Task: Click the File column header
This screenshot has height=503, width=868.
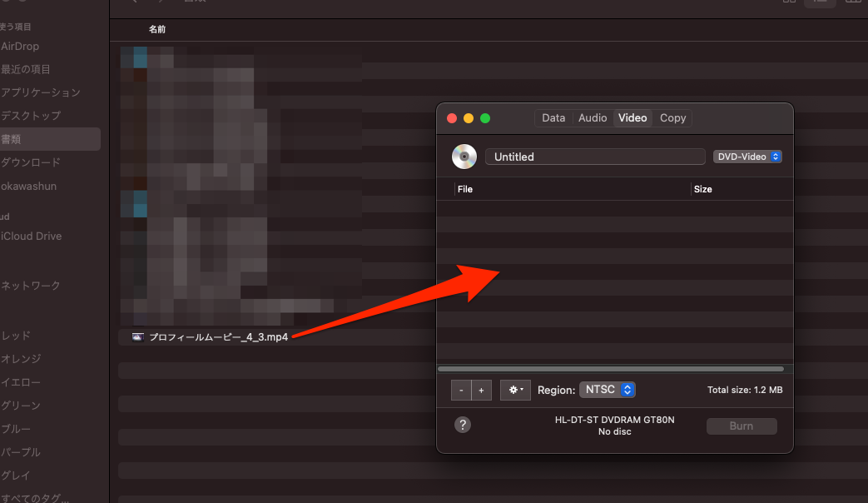Action: pos(465,189)
